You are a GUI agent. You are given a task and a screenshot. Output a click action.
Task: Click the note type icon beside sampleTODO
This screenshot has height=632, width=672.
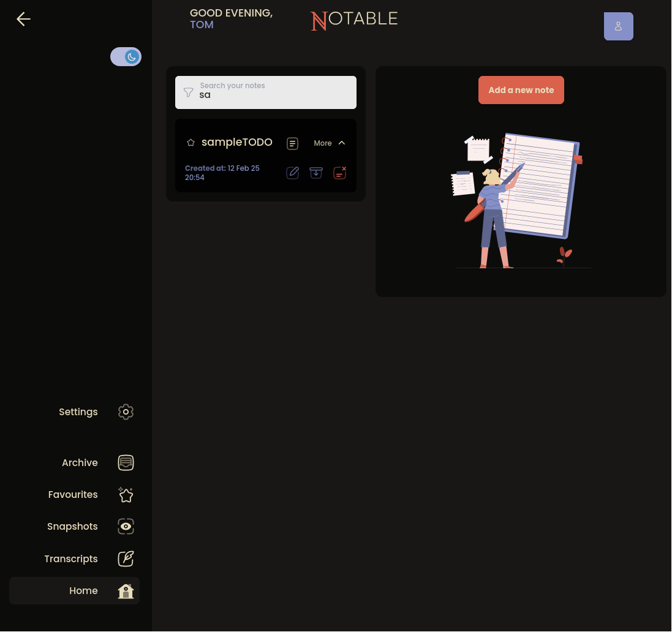pyautogui.click(x=293, y=143)
